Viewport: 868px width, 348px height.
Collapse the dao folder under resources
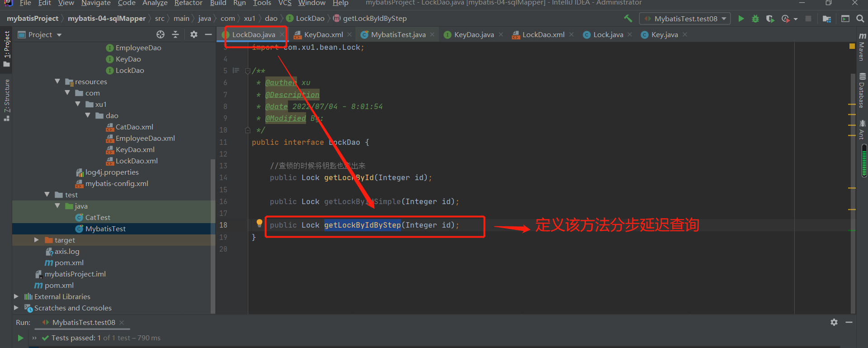[88, 115]
